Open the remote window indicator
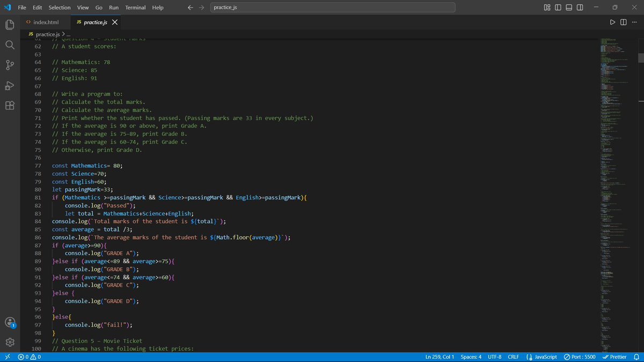Screen dimensions: 644x362 click(6, 357)
